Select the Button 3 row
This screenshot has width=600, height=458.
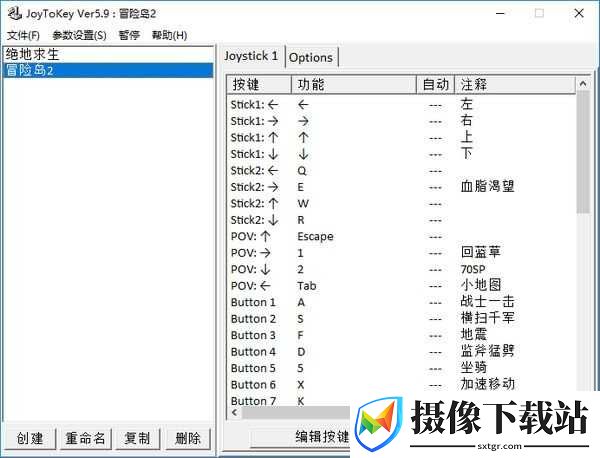click(401, 335)
